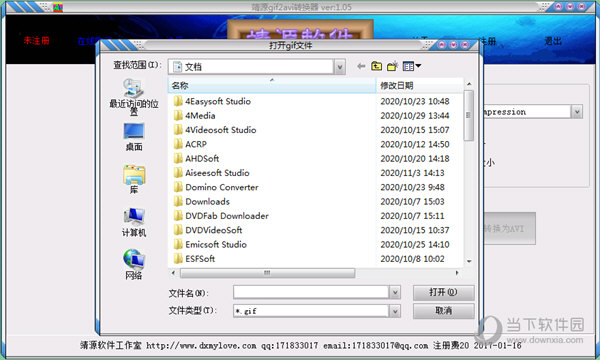Click in the file name input field

coord(311,293)
